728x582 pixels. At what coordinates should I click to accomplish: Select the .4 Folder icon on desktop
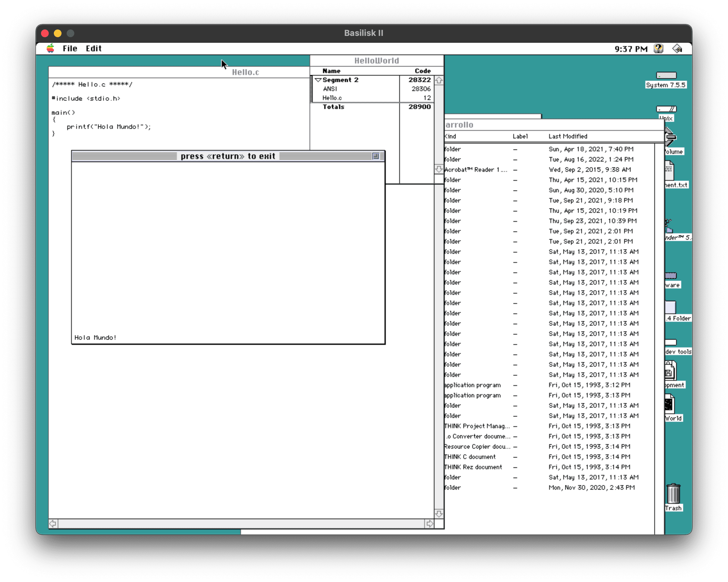[x=670, y=307]
